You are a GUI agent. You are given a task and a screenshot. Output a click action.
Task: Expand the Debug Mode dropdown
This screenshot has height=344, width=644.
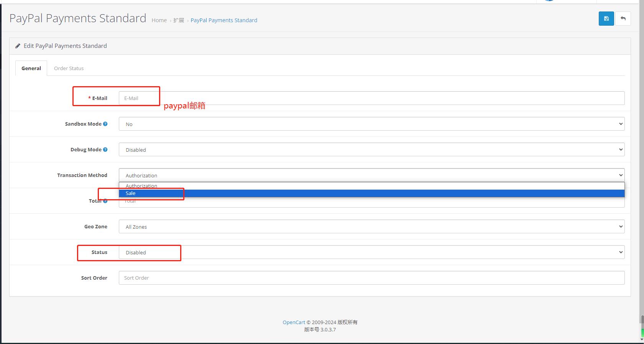click(x=371, y=150)
